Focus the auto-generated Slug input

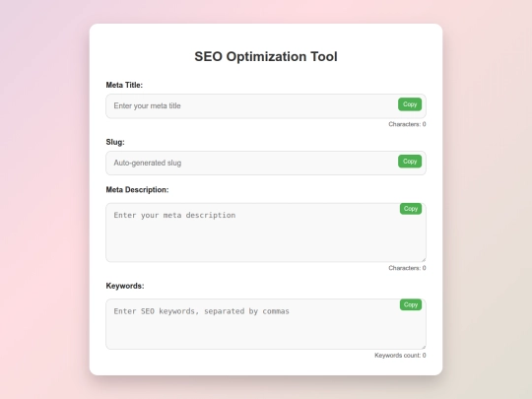[266, 164]
